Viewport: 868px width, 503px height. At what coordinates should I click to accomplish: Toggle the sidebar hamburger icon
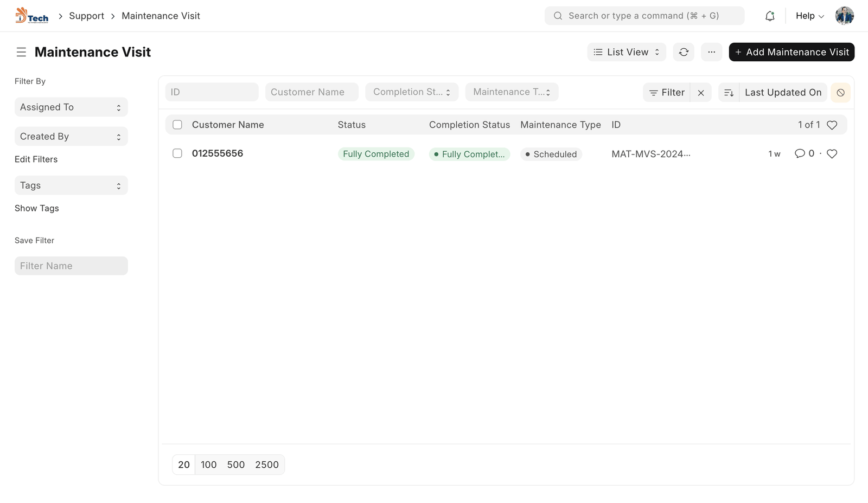coord(21,52)
